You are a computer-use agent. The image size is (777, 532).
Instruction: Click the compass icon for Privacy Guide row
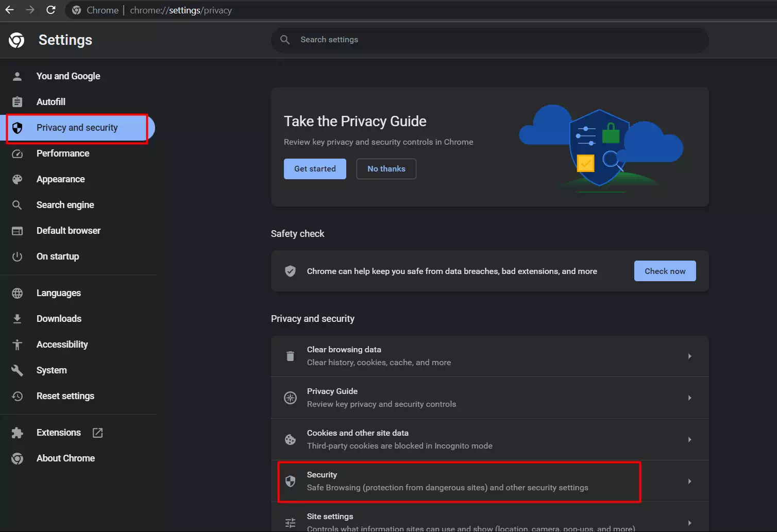pyautogui.click(x=291, y=398)
